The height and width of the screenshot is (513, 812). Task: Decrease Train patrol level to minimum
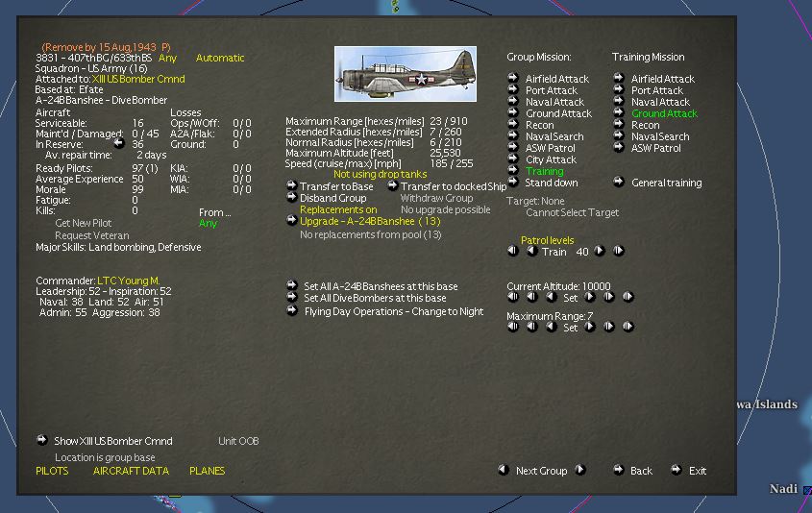coord(513,251)
